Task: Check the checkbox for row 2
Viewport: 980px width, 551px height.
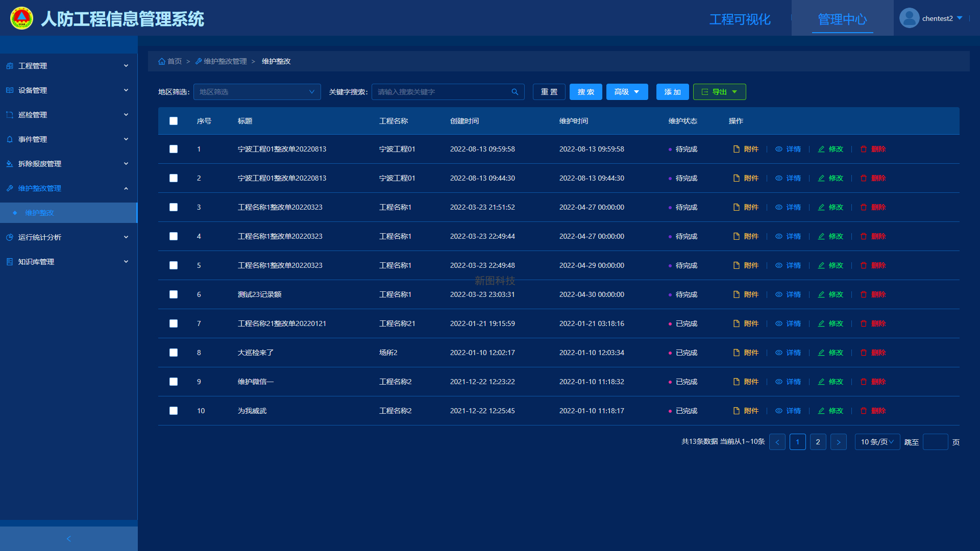Action: coord(174,178)
